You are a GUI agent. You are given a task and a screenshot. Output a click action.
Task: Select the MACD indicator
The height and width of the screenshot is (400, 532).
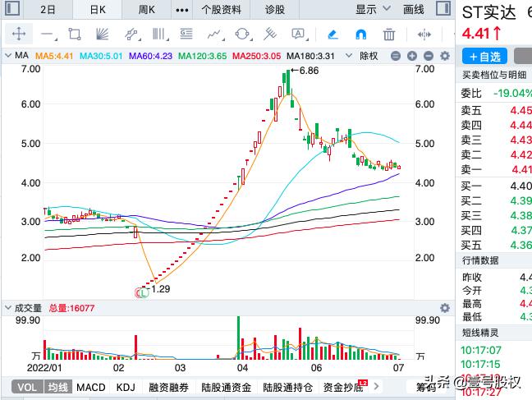(x=91, y=388)
